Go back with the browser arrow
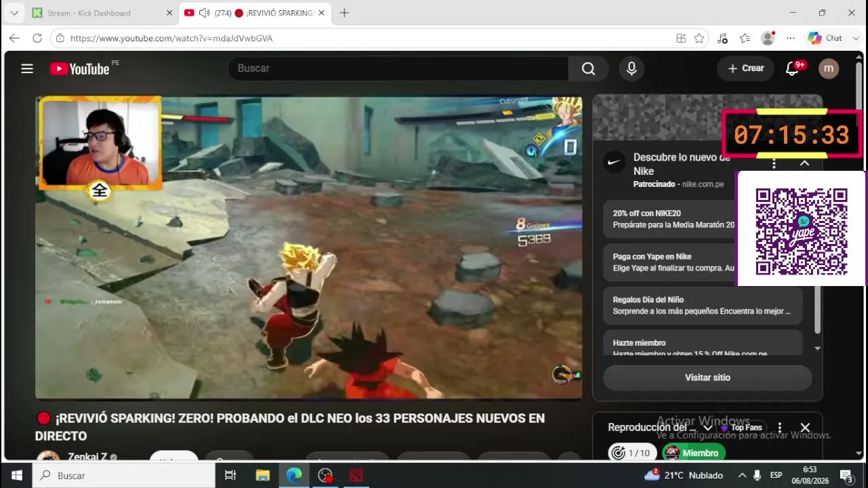The width and height of the screenshot is (868, 488). click(14, 39)
